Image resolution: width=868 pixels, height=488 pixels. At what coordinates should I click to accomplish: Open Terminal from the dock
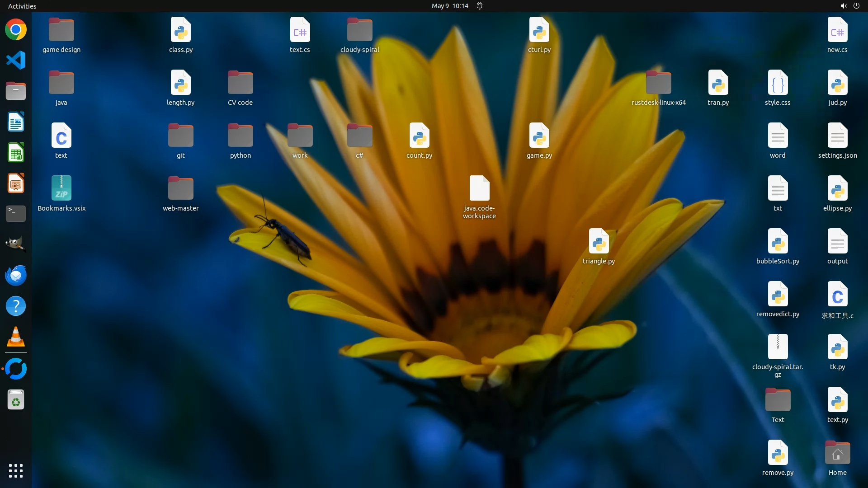[x=16, y=214]
